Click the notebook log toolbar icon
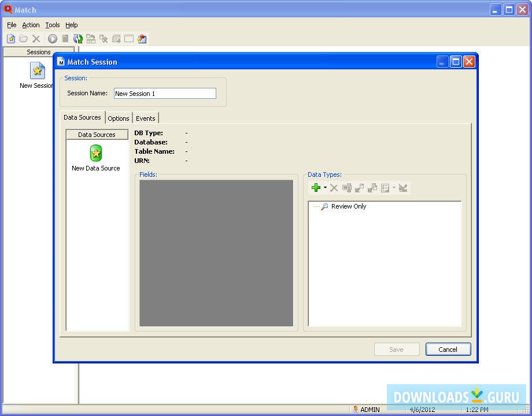The image size is (532, 416). click(x=65, y=39)
